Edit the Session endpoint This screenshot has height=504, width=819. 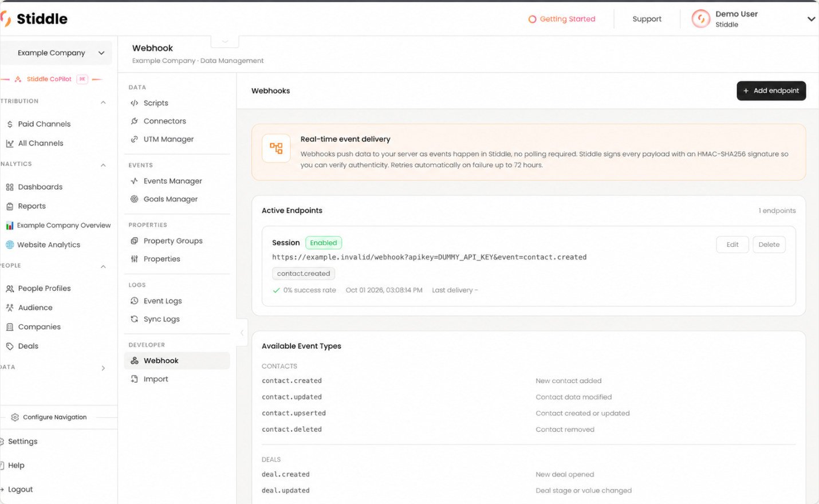coord(733,245)
